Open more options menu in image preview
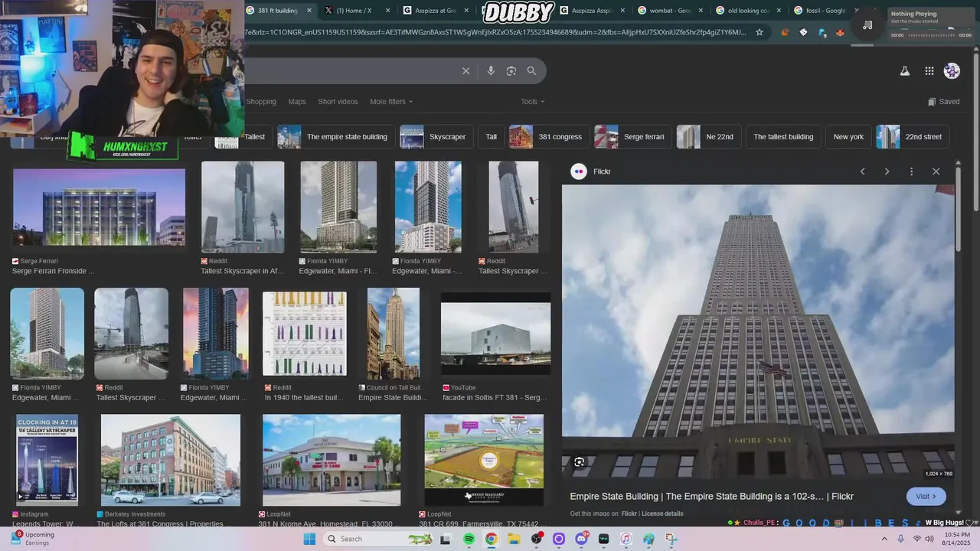 coord(911,171)
